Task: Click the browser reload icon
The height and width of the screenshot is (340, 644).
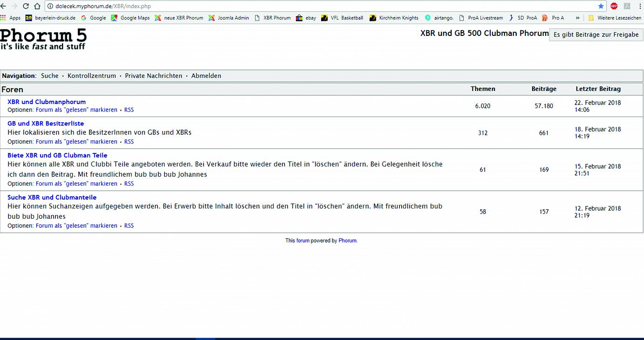Action: click(26, 6)
